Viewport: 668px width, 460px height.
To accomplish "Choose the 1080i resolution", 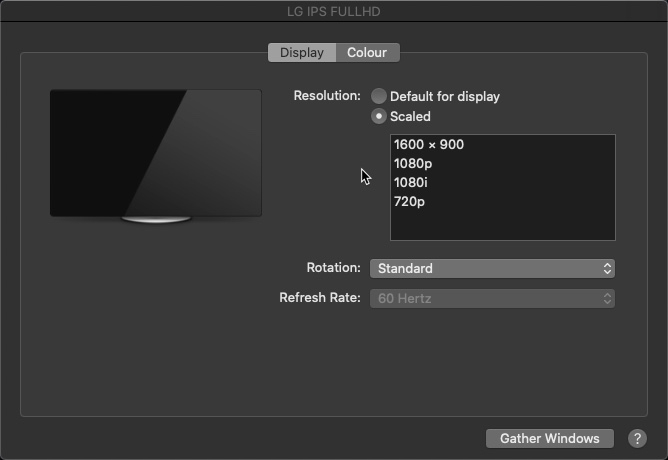I will (x=503, y=182).
